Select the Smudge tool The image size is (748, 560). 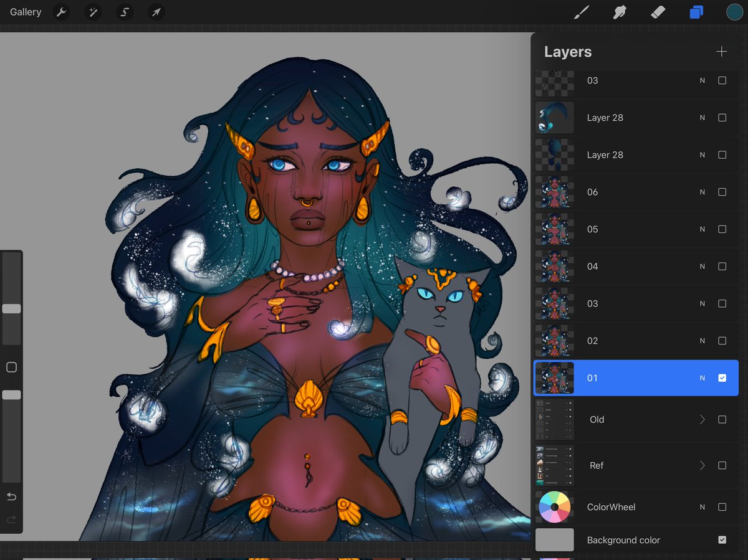point(619,12)
